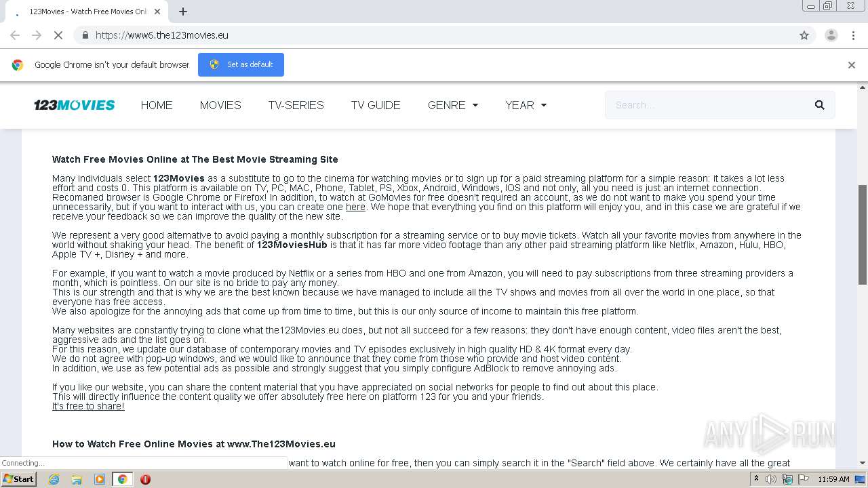Open Chrome's three-dot menu

(853, 35)
